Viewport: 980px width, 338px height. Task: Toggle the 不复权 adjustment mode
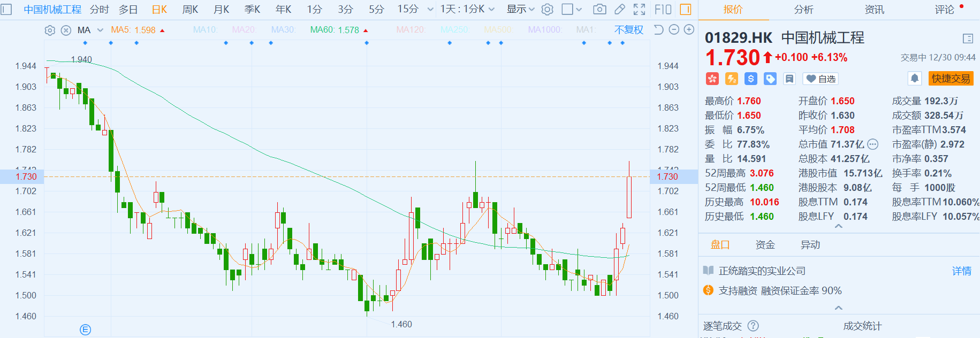[629, 30]
